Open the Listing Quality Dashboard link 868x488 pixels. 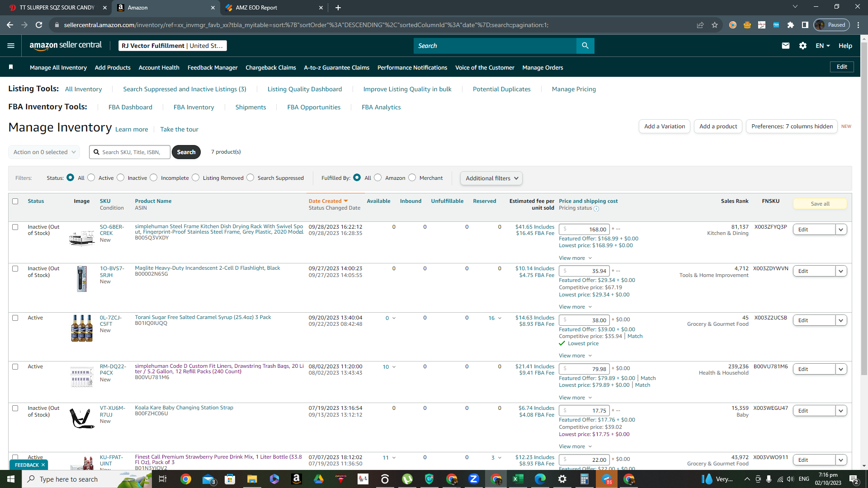(x=305, y=89)
